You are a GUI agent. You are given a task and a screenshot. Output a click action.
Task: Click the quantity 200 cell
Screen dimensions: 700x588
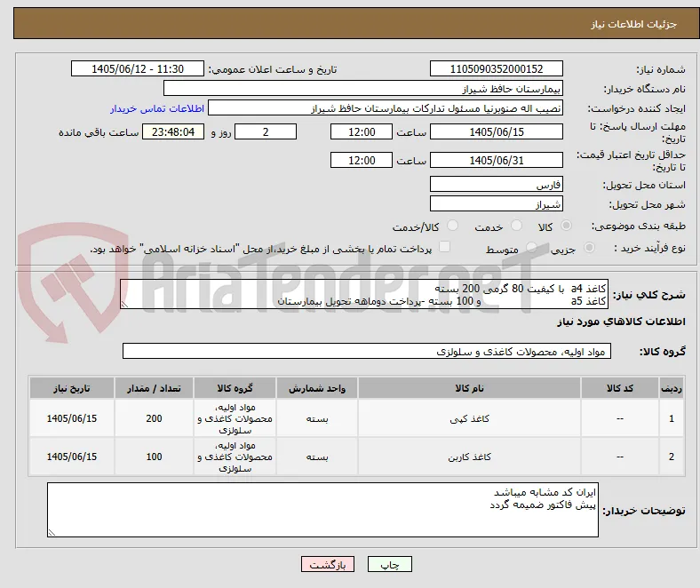[154, 418]
